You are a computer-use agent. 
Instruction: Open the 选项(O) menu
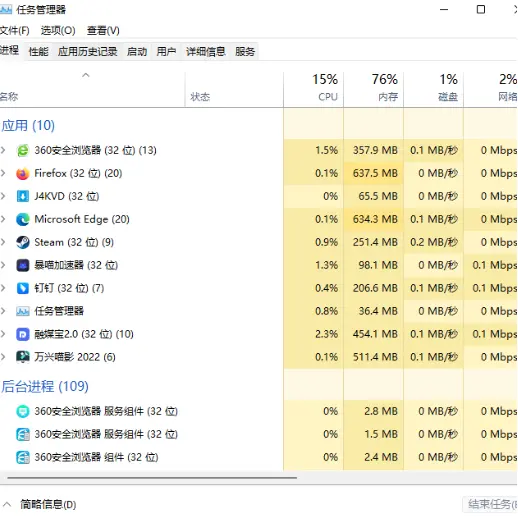pos(58,31)
